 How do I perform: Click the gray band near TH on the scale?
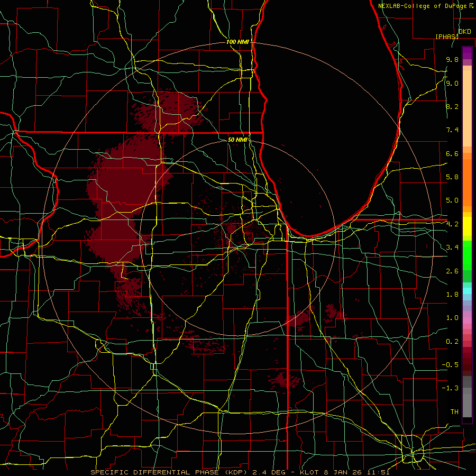point(467,405)
